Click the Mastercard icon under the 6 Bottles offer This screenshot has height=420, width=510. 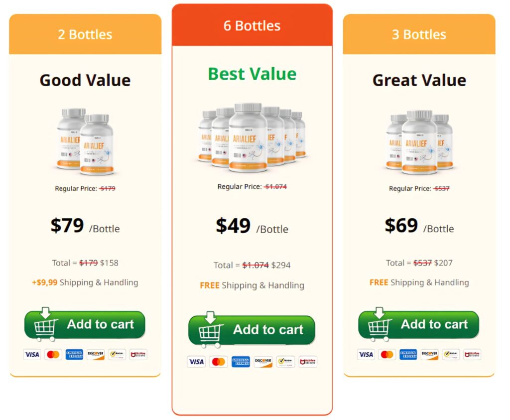pos(219,361)
